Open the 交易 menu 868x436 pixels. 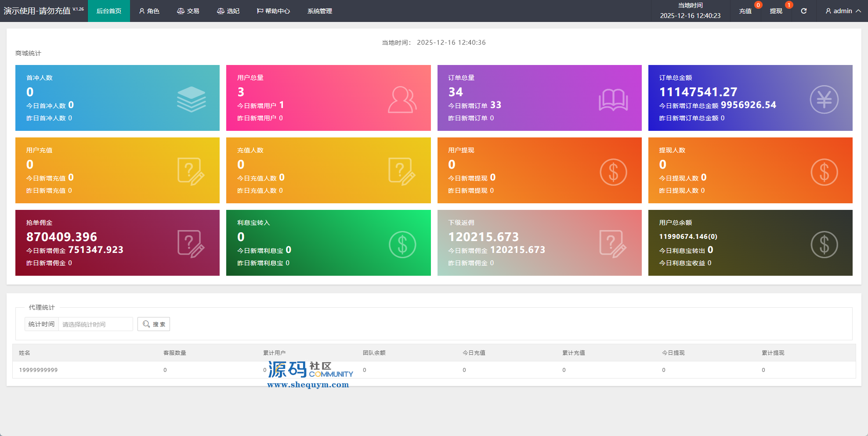[188, 11]
